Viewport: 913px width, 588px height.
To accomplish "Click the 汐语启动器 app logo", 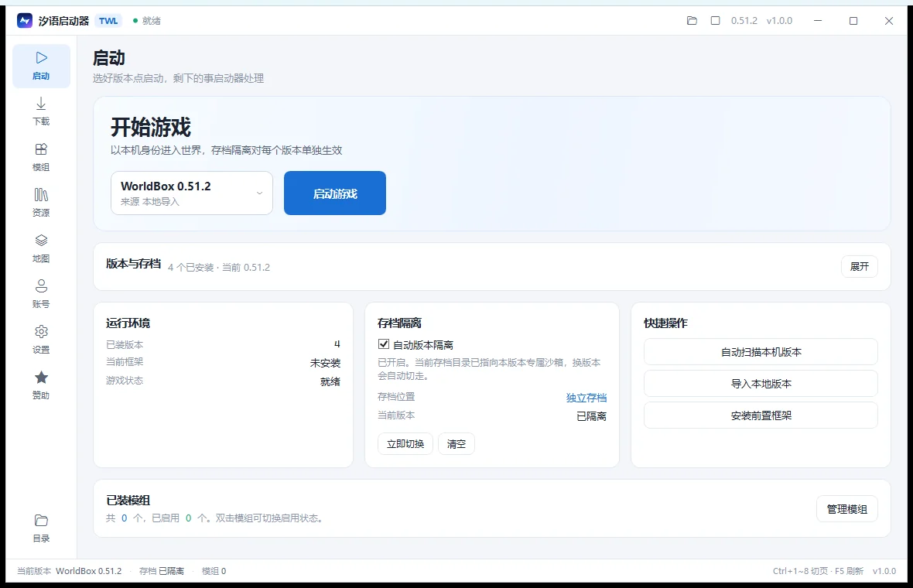I will tap(25, 21).
